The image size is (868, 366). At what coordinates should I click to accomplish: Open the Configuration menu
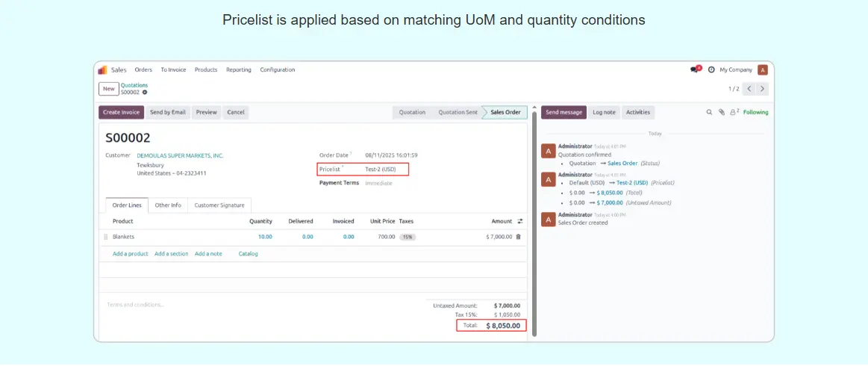[x=277, y=69]
